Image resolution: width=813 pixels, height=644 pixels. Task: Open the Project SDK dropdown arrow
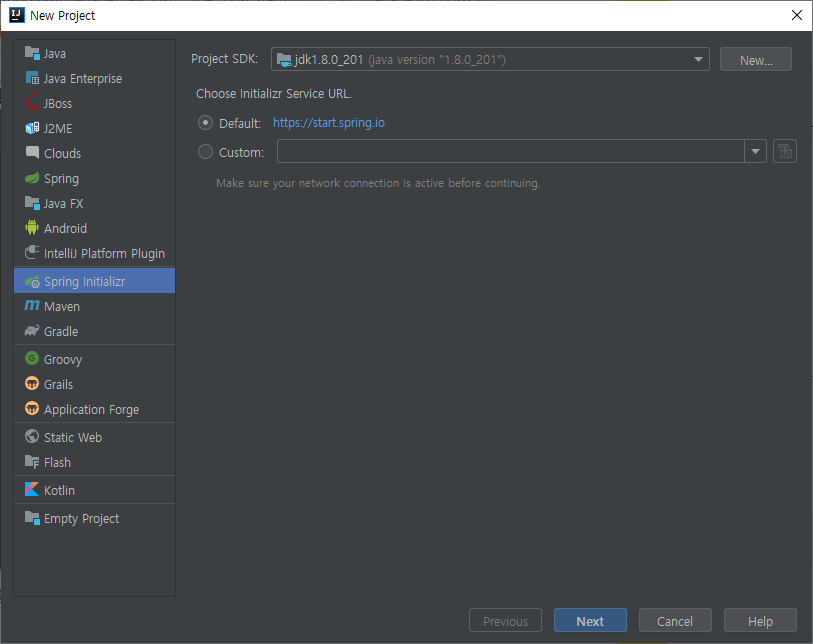pyautogui.click(x=698, y=60)
